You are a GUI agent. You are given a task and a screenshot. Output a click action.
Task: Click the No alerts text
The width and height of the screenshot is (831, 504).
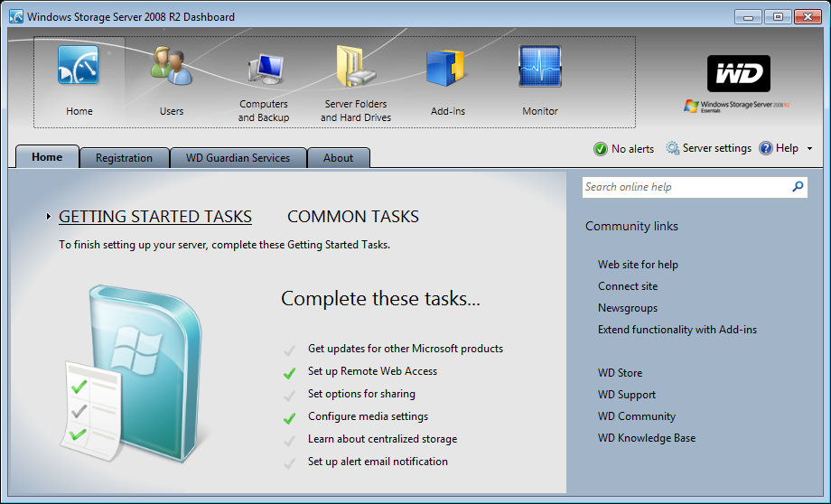tap(633, 149)
